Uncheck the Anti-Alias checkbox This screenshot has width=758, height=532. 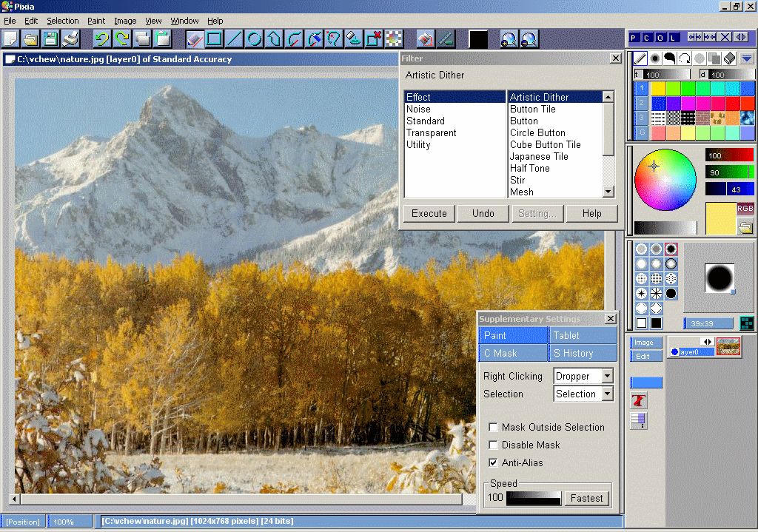[493, 462]
